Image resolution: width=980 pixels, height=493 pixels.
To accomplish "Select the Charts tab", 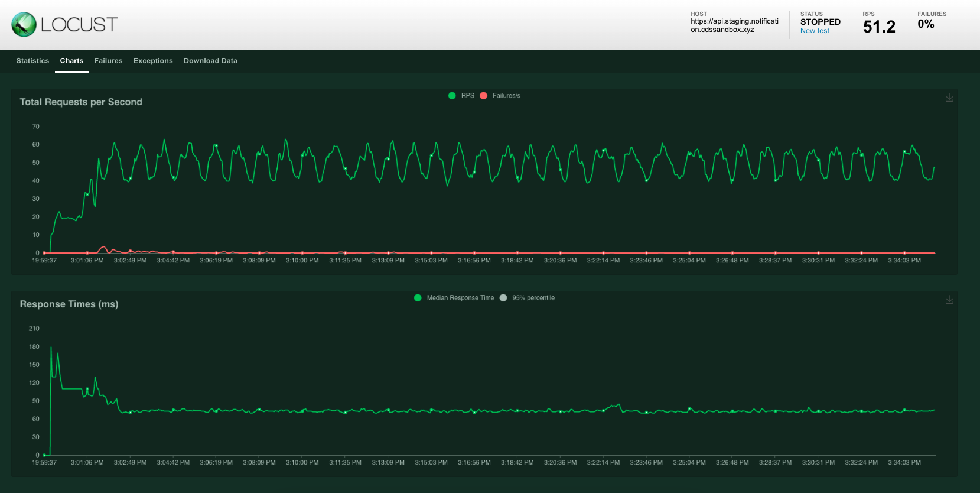I will pos(71,61).
